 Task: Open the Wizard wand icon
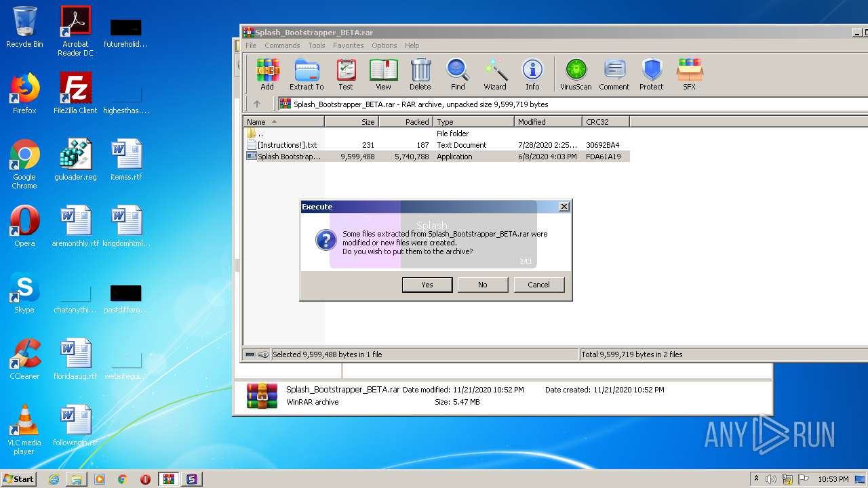[x=495, y=75]
